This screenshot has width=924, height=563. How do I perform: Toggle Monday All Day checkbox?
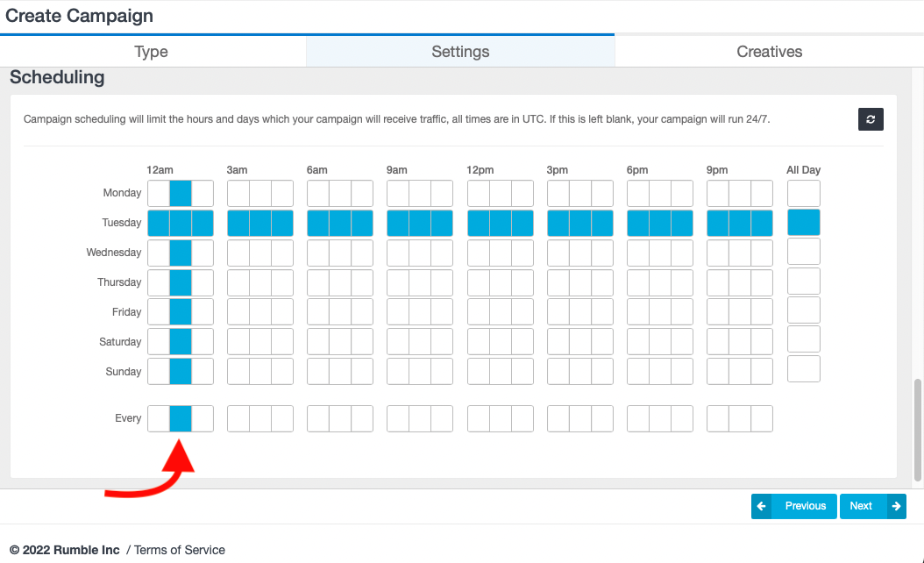pyautogui.click(x=803, y=193)
